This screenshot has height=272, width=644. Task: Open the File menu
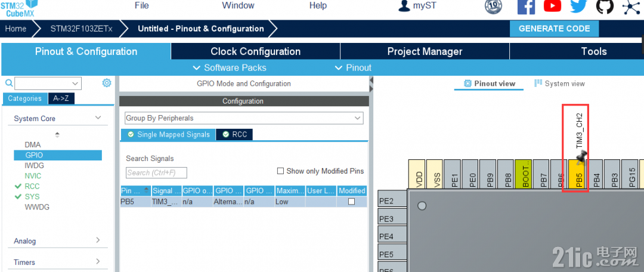point(142,5)
